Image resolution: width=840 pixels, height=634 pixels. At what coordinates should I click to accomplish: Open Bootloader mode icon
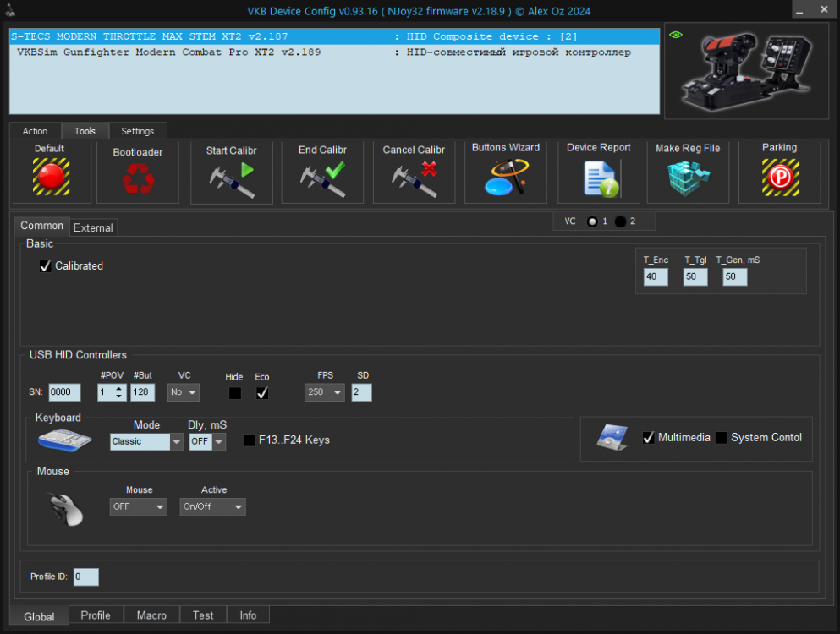pos(137,179)
